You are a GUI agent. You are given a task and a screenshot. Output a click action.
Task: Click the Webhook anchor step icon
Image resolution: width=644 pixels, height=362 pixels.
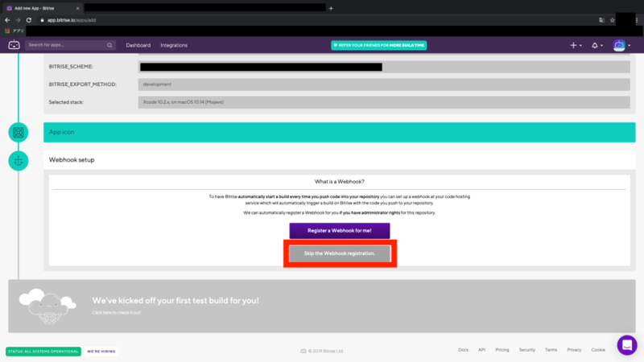click(19, 161)
